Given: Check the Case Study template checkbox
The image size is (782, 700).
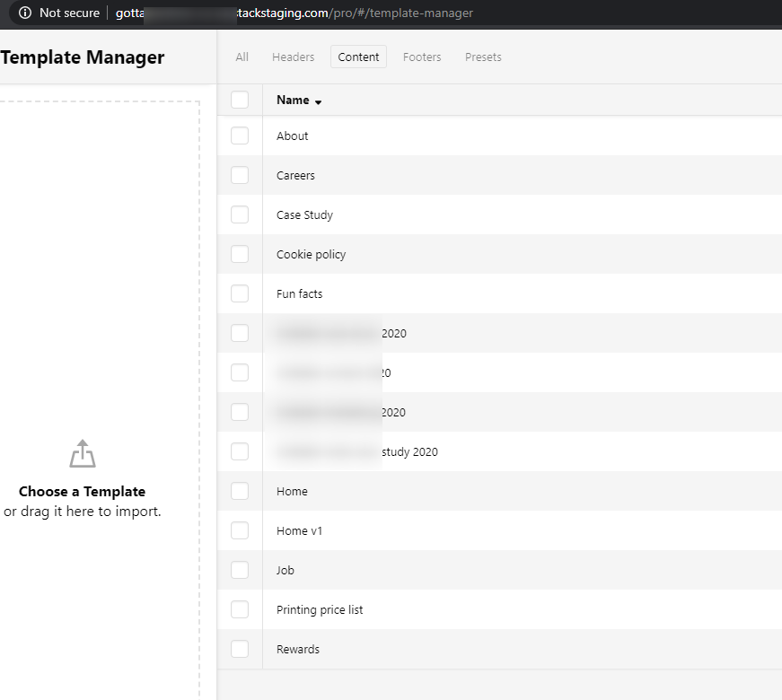Looking at the screenshot, I should coord(240,214).
